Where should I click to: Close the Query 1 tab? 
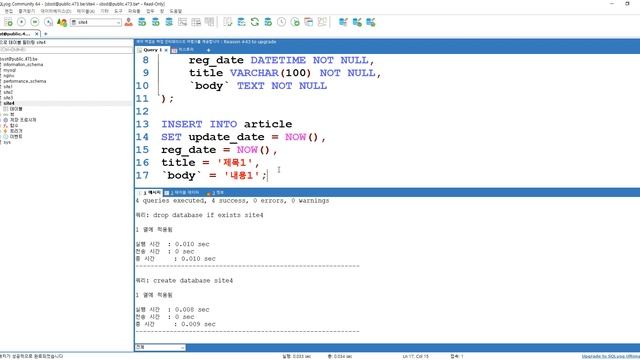point(166,50)
